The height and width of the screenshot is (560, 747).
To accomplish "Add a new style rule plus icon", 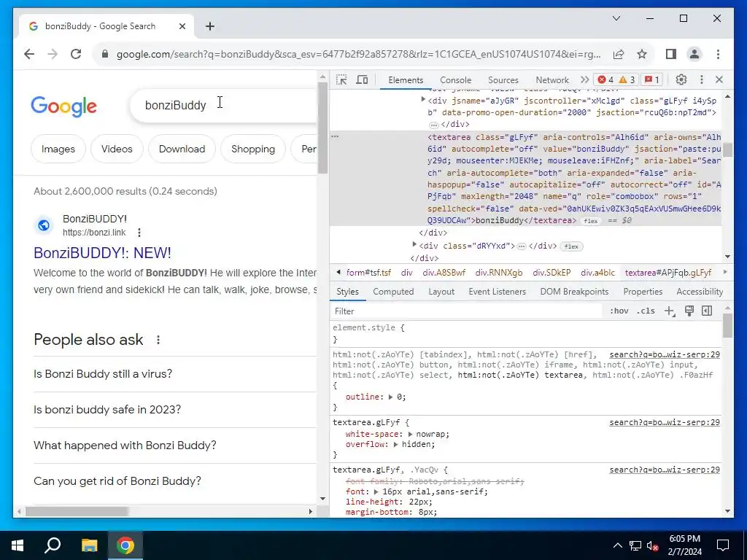I will click(x=670, y=311).
